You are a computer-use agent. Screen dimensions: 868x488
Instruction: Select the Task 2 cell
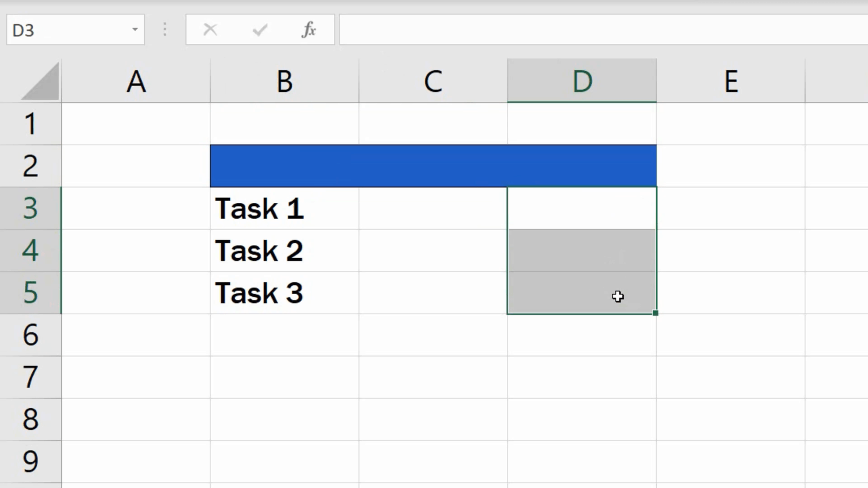pos(284,251)
